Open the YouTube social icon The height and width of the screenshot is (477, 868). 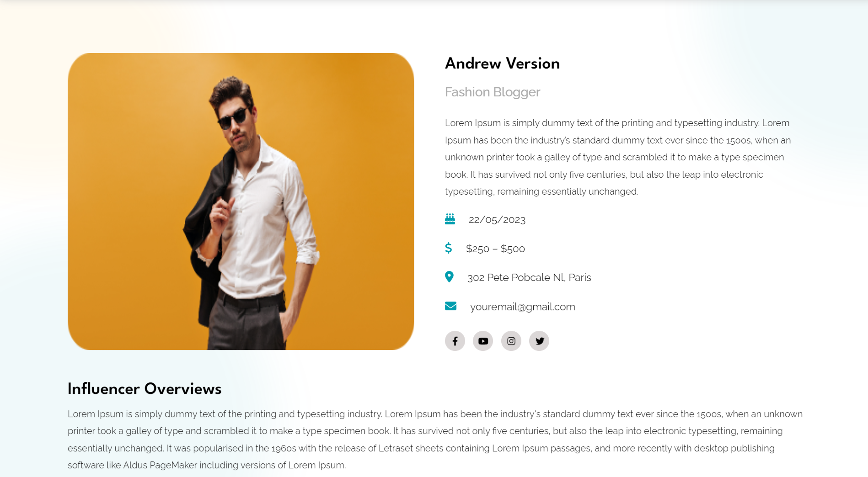483,341
